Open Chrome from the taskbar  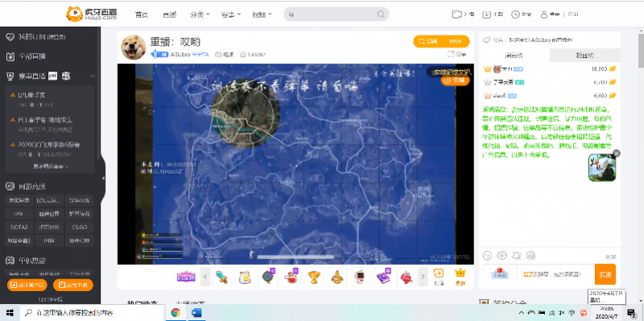coord(175,313)
